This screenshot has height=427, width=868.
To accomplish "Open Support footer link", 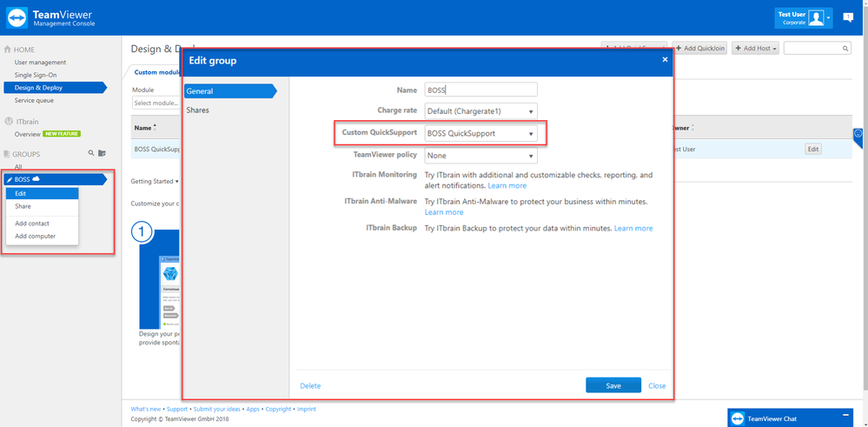I will pyautogui.click(x=177, y=410).
